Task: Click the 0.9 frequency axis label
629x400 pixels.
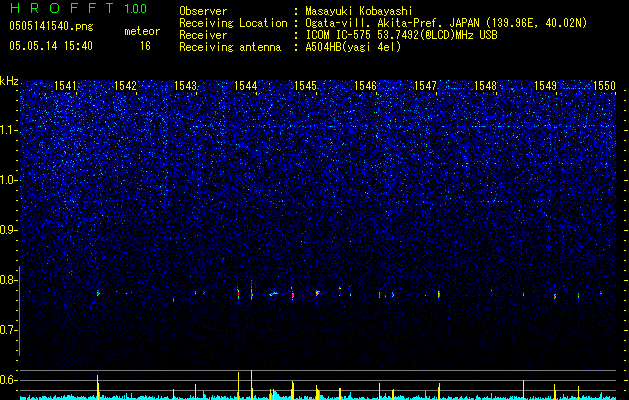Action: tap(9, 230)
